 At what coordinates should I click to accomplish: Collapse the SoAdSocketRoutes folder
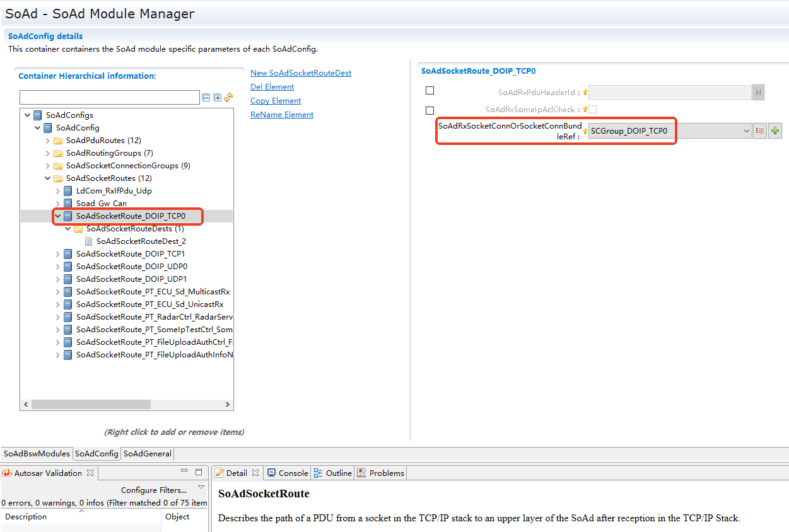coord(48,178)
